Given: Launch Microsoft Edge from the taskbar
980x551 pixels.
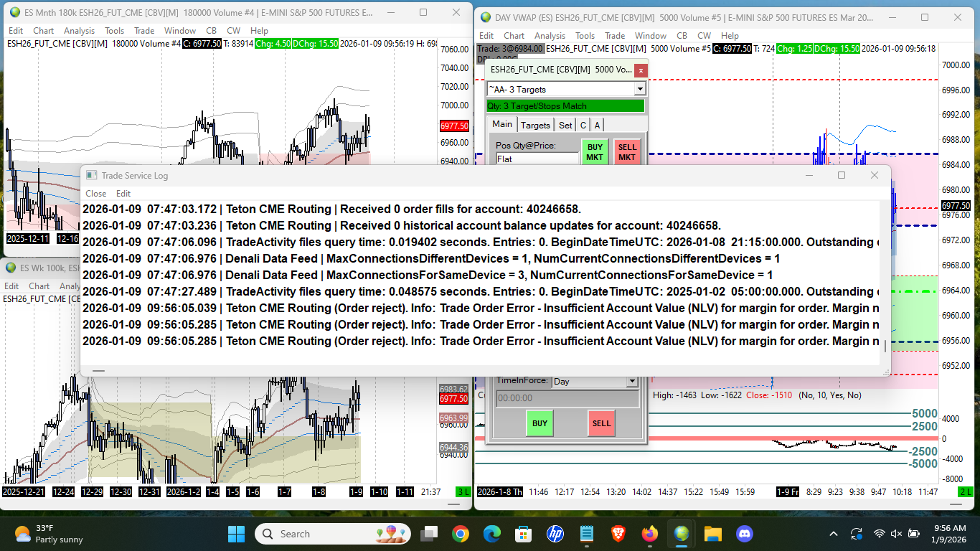Looking at the screenshot, I should click(492, 534).
